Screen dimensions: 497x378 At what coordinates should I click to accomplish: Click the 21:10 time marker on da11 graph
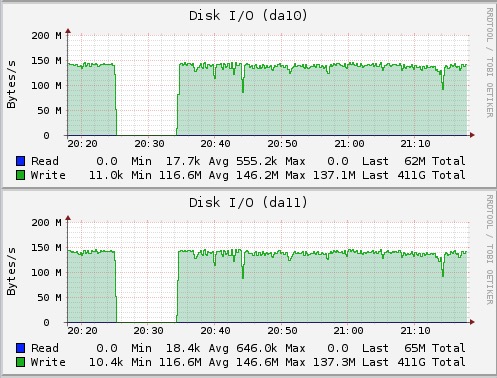pos(415,331)
